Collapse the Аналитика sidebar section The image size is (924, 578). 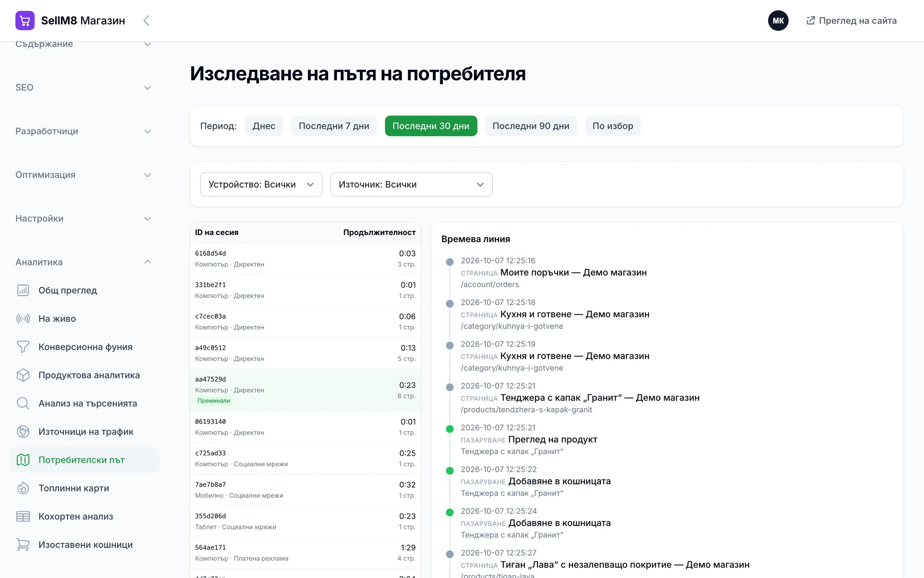click(83, 262)
